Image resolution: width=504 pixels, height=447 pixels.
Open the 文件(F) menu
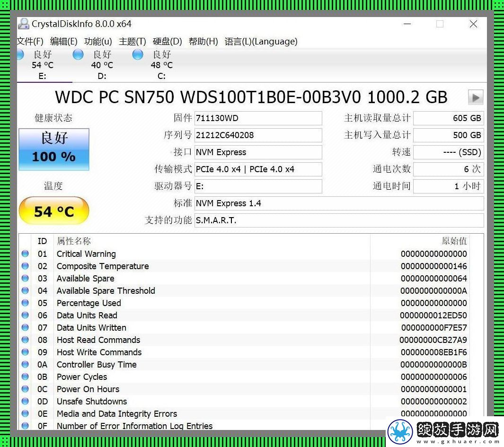tap(30, 42)
